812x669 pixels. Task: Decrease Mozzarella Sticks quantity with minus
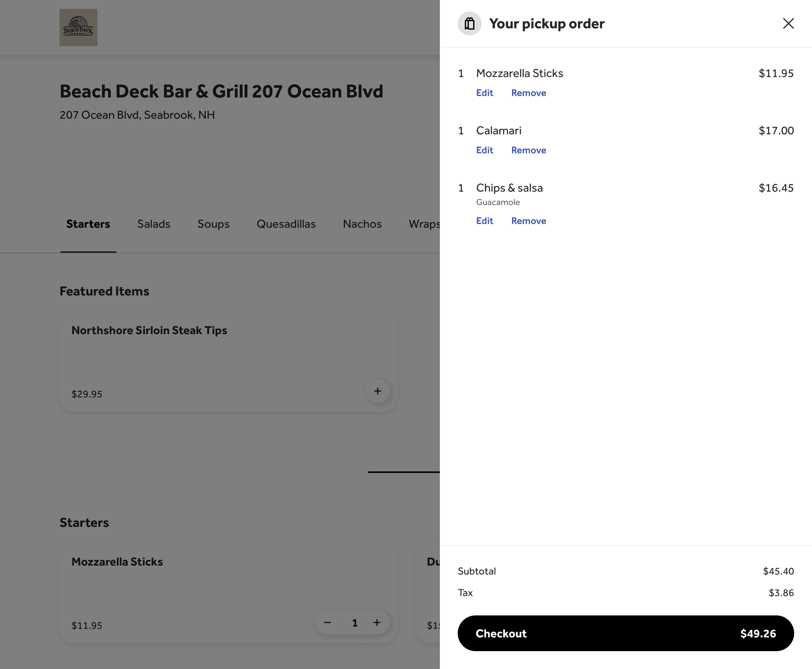(327, 622)
